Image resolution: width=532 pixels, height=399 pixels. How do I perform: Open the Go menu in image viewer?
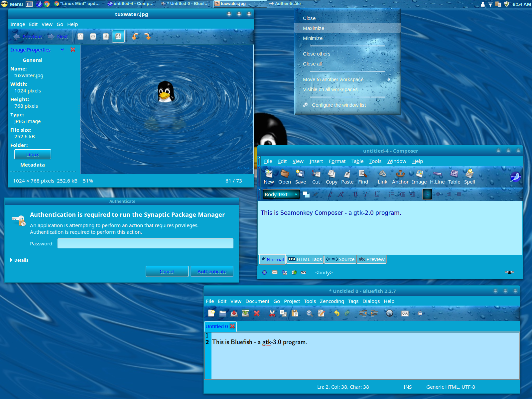click(60, 24)
